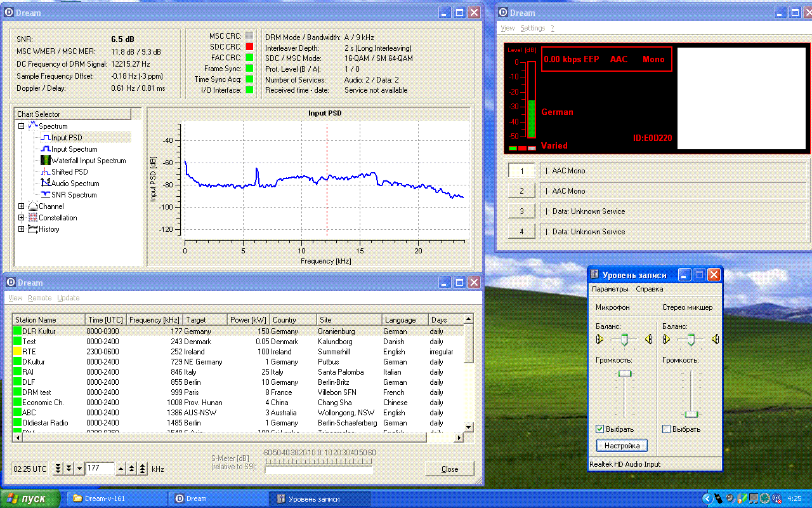
Task: Increase frequency with triple up arrow
Action: [143, 469]
